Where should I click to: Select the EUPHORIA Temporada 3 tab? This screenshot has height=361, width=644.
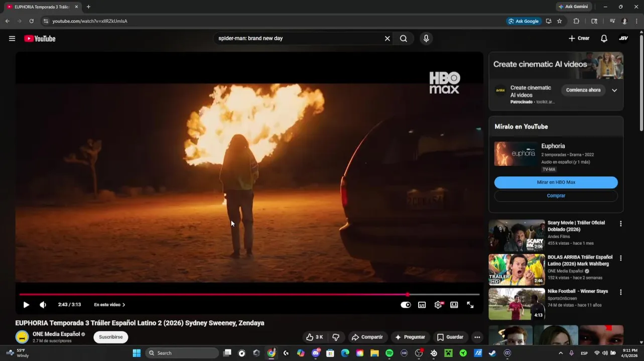click(41, 7)
